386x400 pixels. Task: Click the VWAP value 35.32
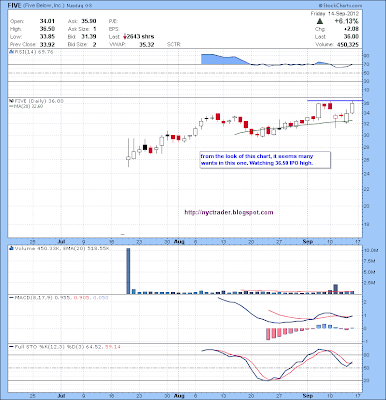pos(147,44)
